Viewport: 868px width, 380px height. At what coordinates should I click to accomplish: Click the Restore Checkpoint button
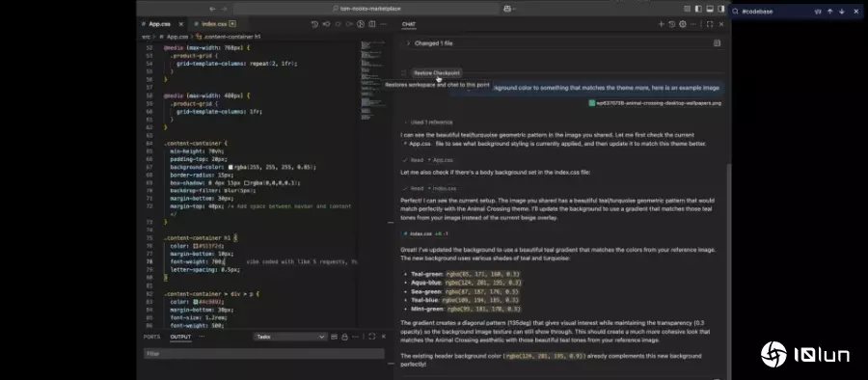coord(436,73)
